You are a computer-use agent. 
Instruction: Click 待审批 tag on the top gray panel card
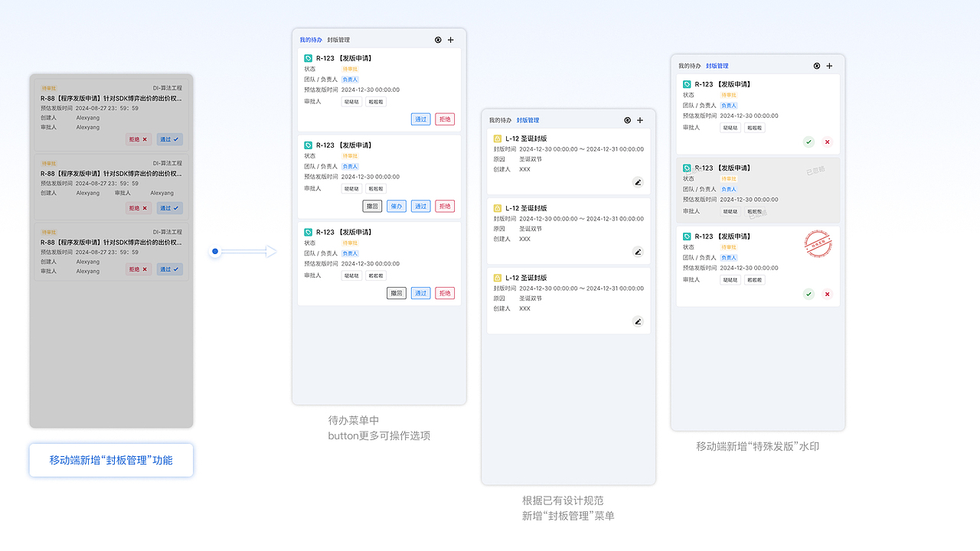[x=49, y=88]
